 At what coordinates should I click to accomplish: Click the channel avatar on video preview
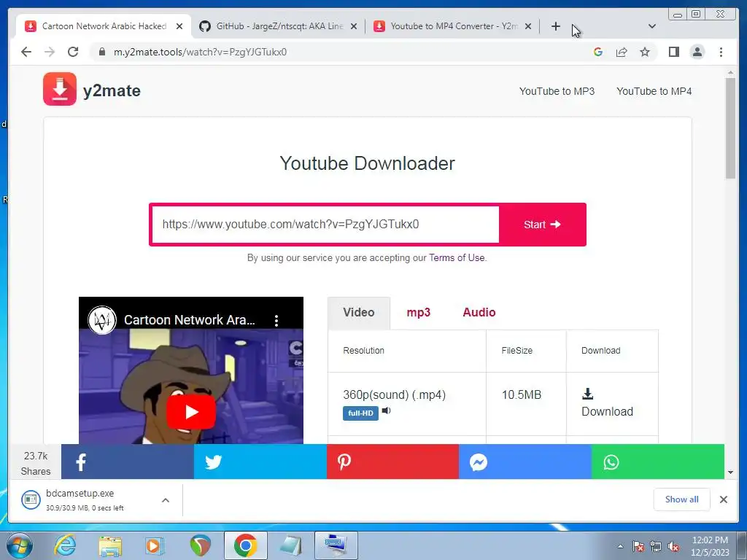click(102, 320)
